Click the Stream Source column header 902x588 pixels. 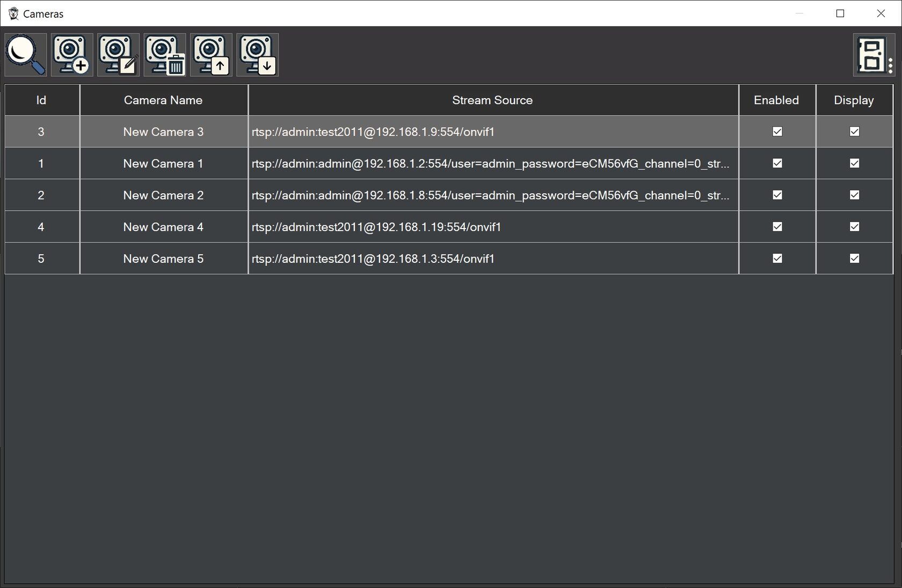pyautogui.click(x=492, y=100)
